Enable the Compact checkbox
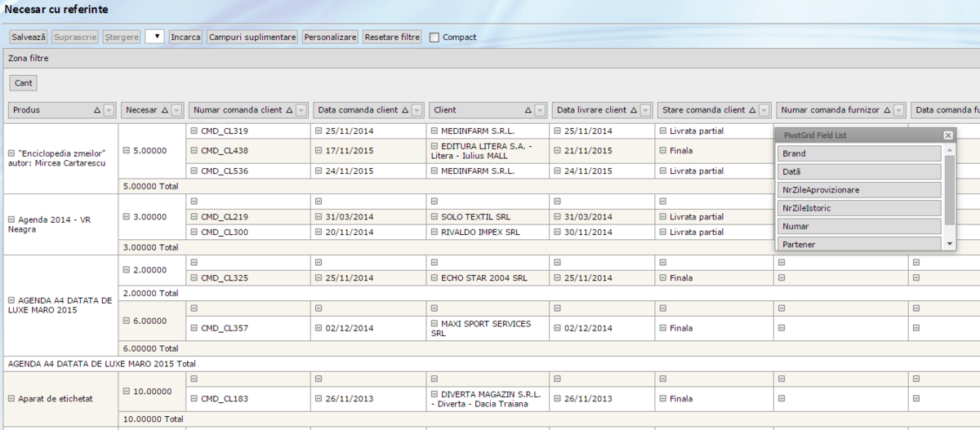The height and width of the screenshot is (430, 980). pos(434,37)
